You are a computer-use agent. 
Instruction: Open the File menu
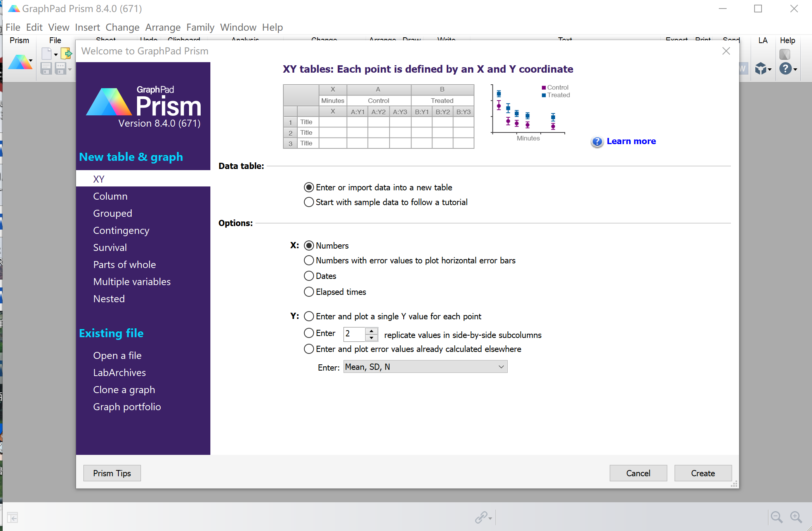pos(13,28)
